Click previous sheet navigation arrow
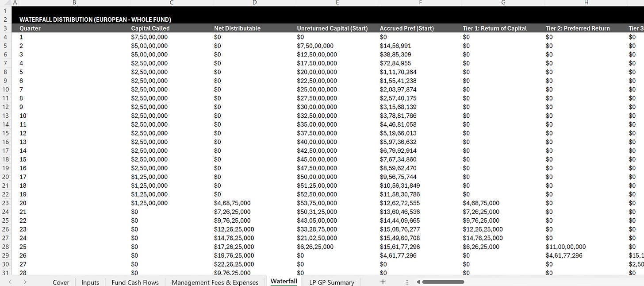The image size is (644, 286). point(10,282)
